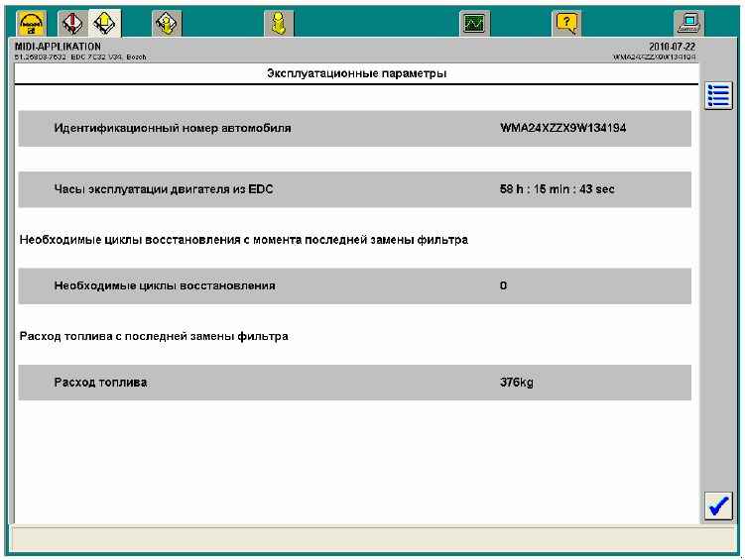
Task: Click the Эксплуатационные параметры title header
Action: (357, 73)
